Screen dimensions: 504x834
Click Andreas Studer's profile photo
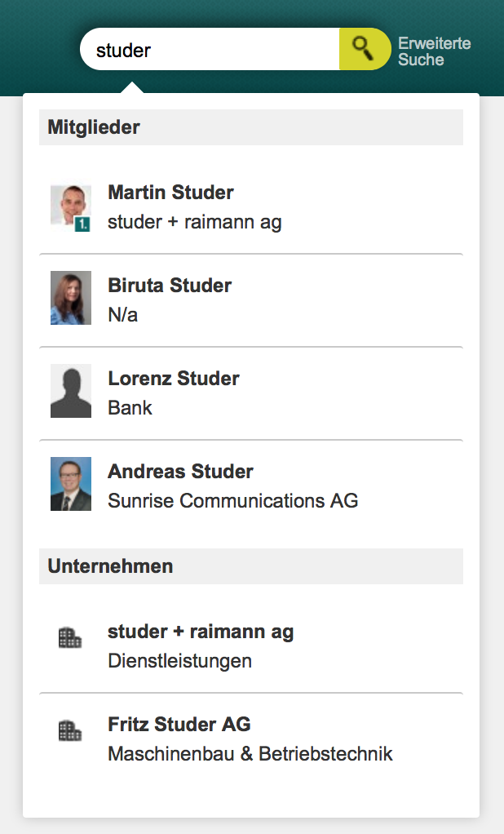71,484
